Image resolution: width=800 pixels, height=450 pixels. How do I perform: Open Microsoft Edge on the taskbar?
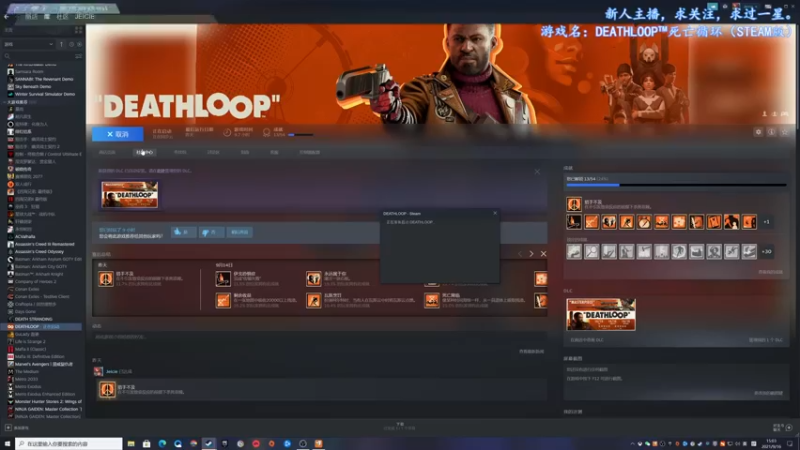(x=162, y=444)
